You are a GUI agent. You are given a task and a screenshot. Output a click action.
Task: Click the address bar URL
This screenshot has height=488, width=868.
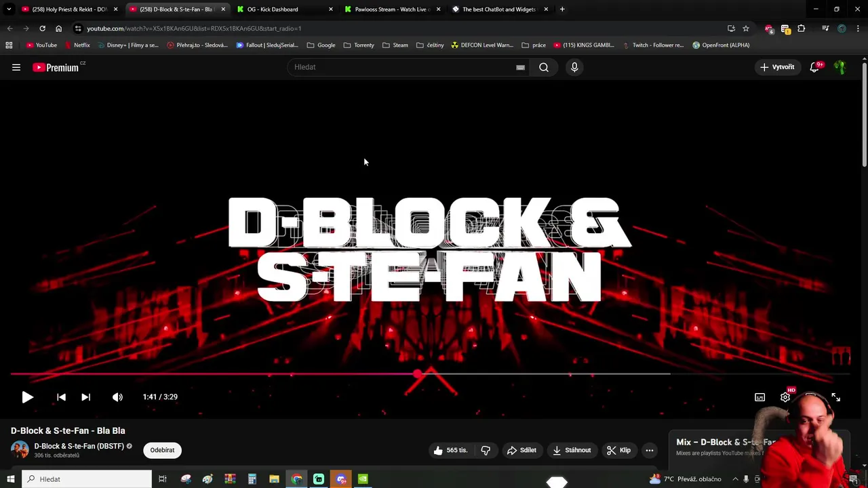pyautogui.click(x=194, y=28)
